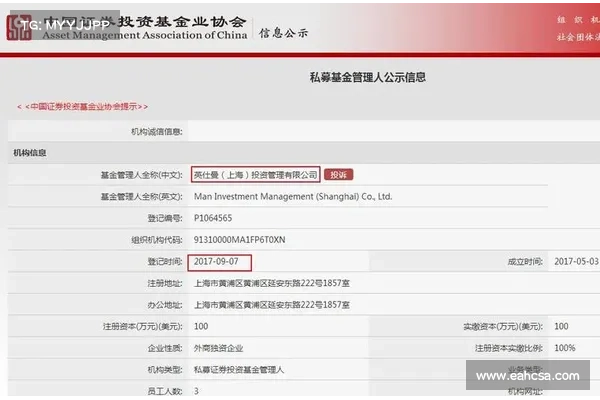
Task: Select the 办公地址 address value
Action: point(272,305)
